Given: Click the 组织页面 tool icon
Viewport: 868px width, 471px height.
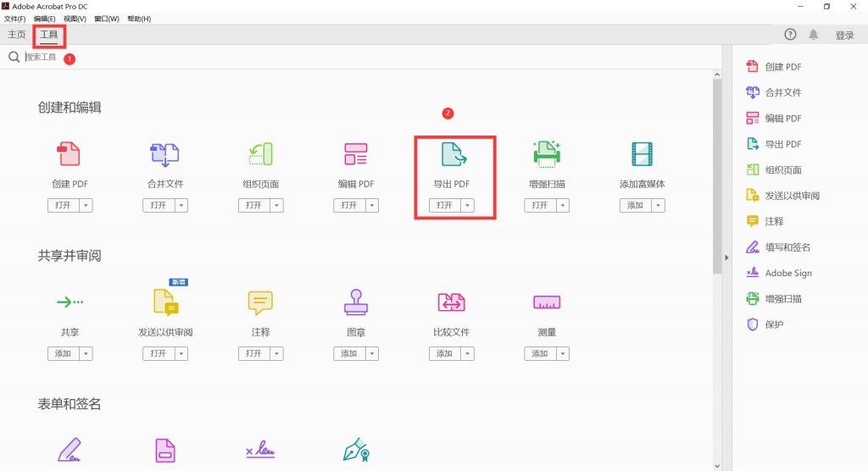Looking at the screenshot, I should 260,154.
